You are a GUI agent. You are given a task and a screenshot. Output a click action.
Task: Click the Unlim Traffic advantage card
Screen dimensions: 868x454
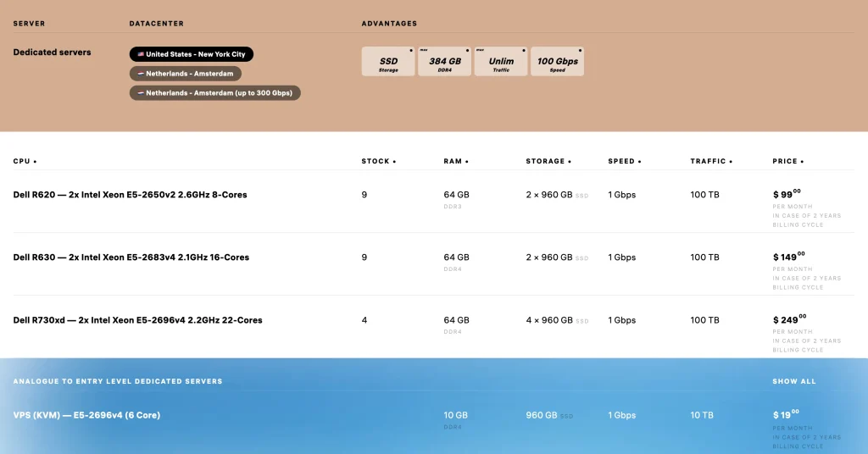pyautogui.click(x=501, y=61)
